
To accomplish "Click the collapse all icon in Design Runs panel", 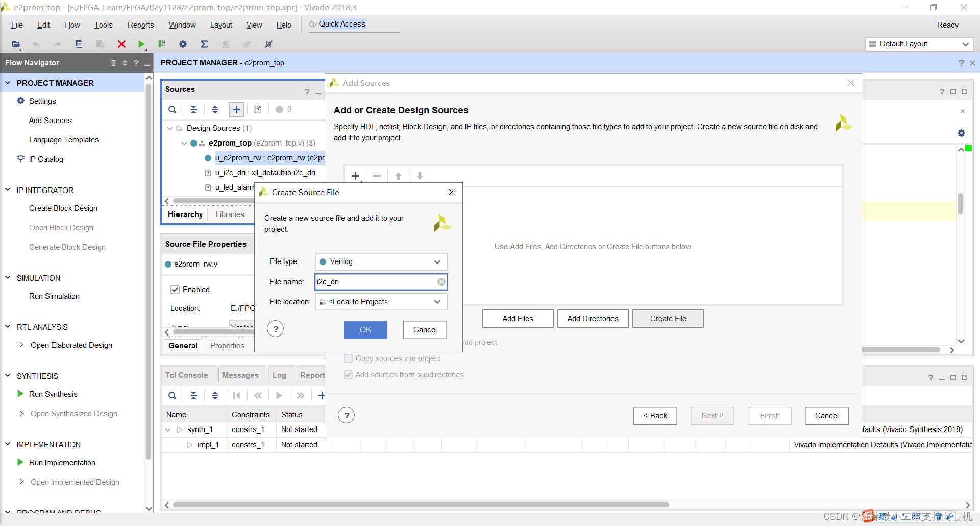I will [x=193, y=395].
